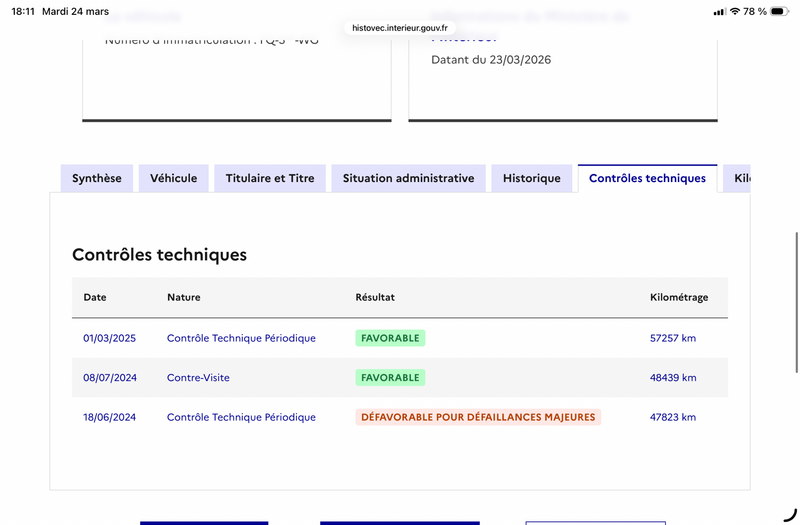The width and height of the screenshot is (800, 525).
Task: Click DÉFAVORABLE POUR DÉFAILLANCES MAJEURES badge
Action: 478,417
